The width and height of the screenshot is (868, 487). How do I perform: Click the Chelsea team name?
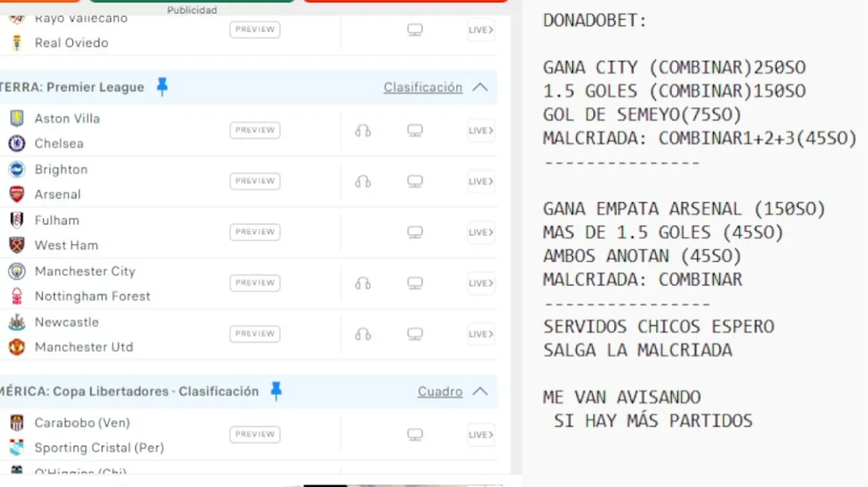(x=59, y=143)
